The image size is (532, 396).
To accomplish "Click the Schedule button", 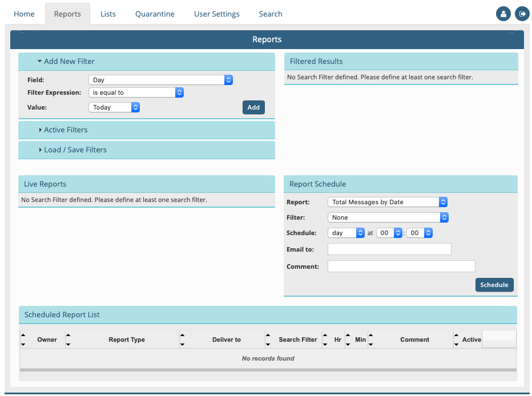I will 494,285.
